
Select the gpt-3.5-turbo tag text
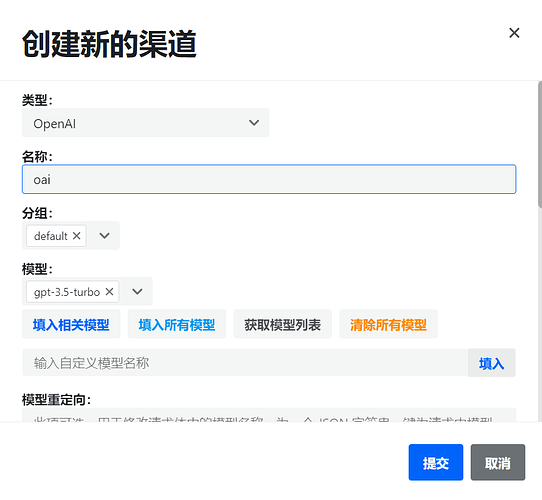click(67, 292)
